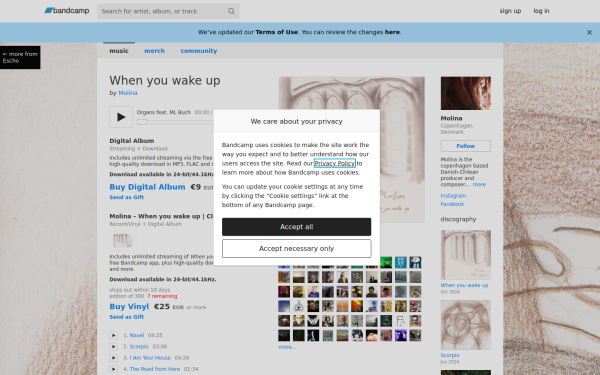Open Molina's Facebook link
Image resolution: width=600 pixels, height=375 pixels.
tap(452, 204)
